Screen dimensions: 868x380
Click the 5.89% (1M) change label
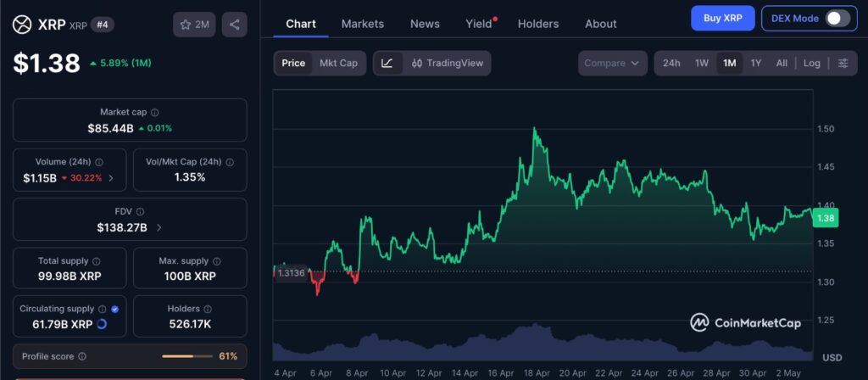click(x=120, y=63)
